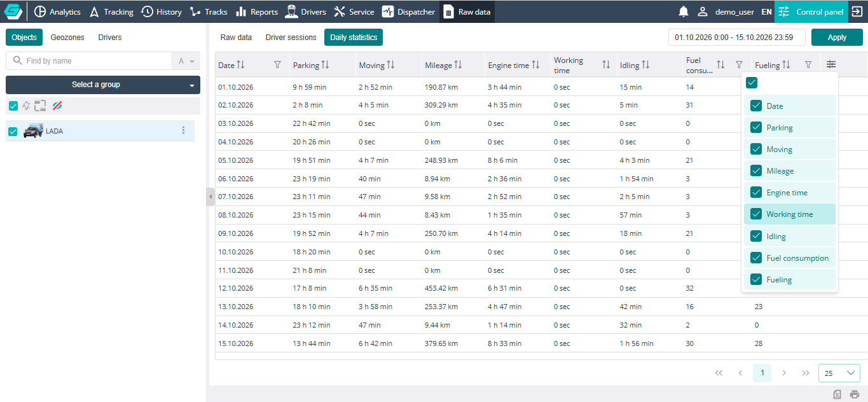Export the table to Excel icon
Viewport: 868px width, 402px height.
pyautogui.click(x=837, y=394)
